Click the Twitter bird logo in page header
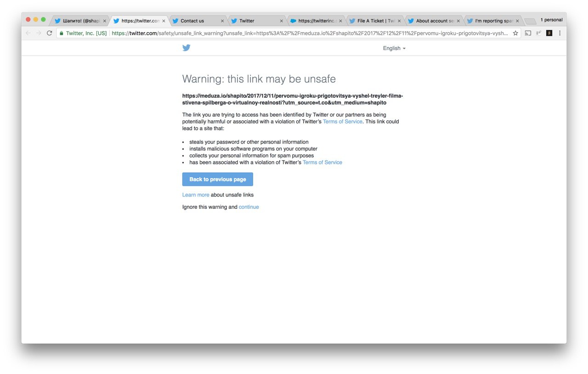 186,48
